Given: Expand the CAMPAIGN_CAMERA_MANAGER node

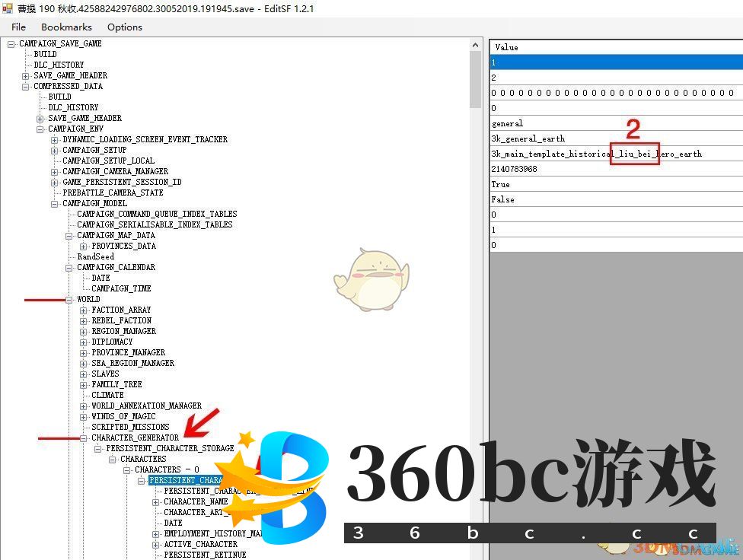Looking at the screenshot, I should pyautogui.click(x=55, y=172).
